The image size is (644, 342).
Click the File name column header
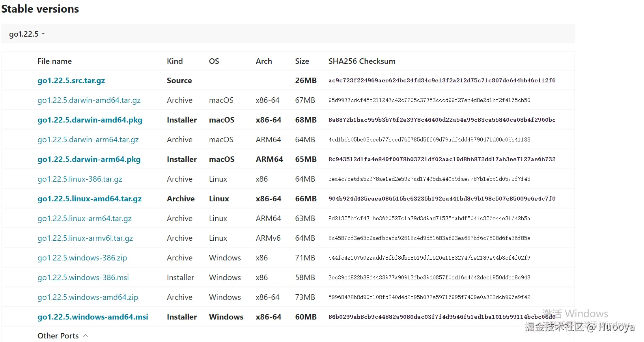[54, 61]
